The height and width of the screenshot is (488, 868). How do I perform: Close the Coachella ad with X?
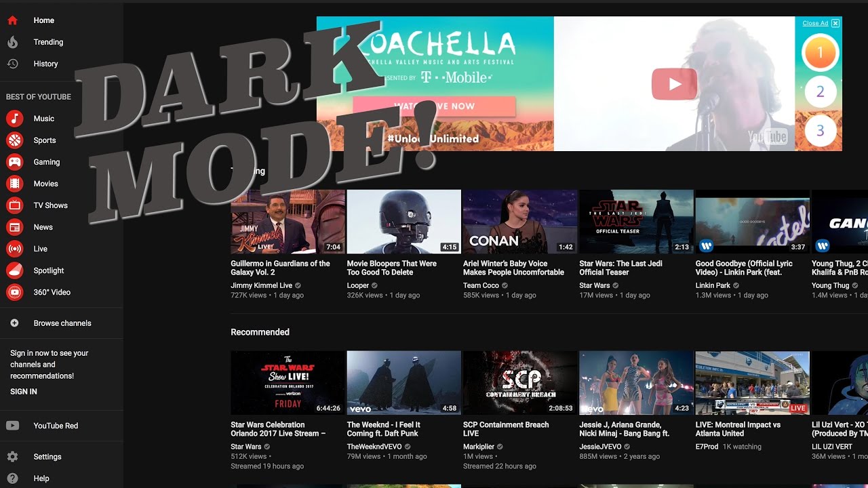[835, 23]
